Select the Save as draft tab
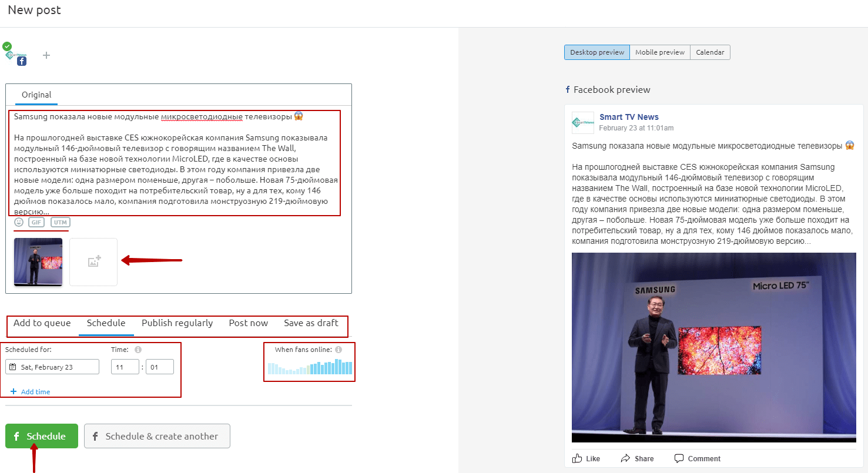This screenshot has width=868, height=473. pyautogui.click(x=311, y=323)
